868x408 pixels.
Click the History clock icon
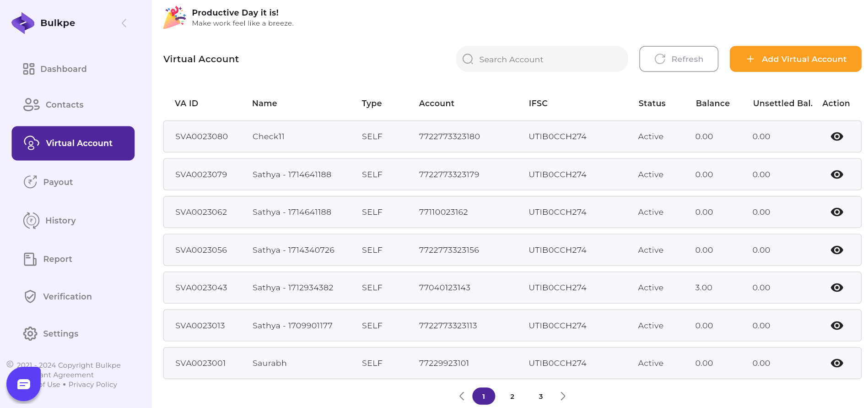coord(31,221)
